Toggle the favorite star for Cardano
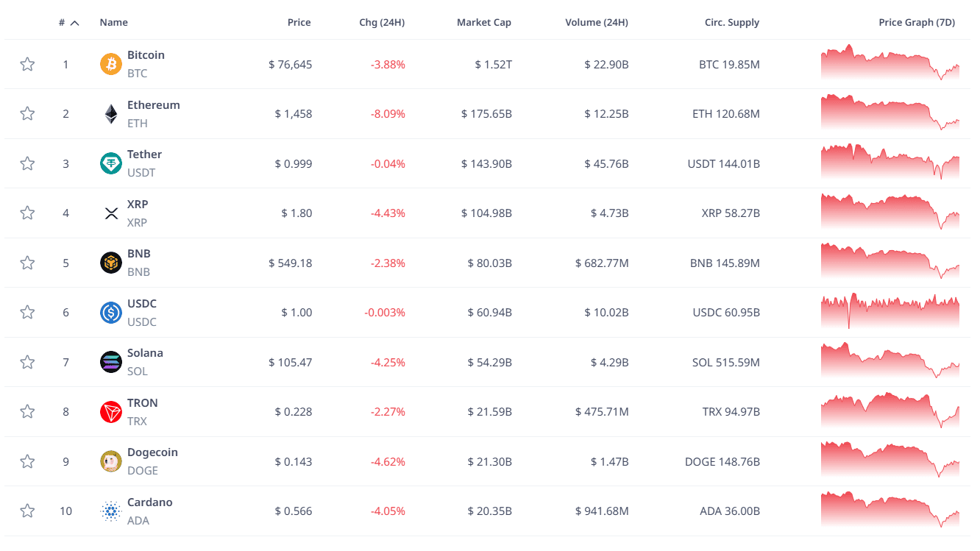 point(27,511)
